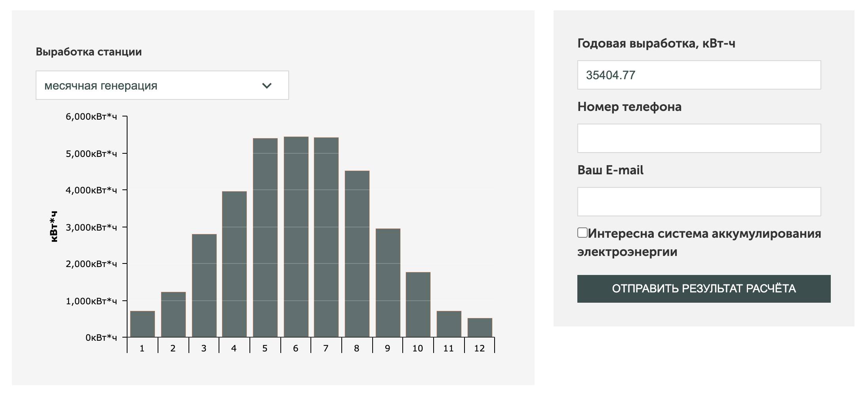Select the month 10 bar in chart

pyautogui.click(x=418, y=305)
